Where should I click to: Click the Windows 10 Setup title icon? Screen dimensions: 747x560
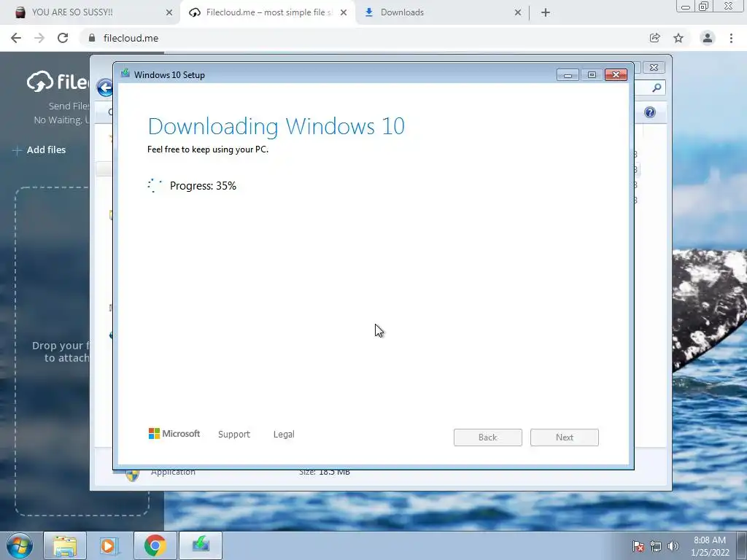click(125, 74)
